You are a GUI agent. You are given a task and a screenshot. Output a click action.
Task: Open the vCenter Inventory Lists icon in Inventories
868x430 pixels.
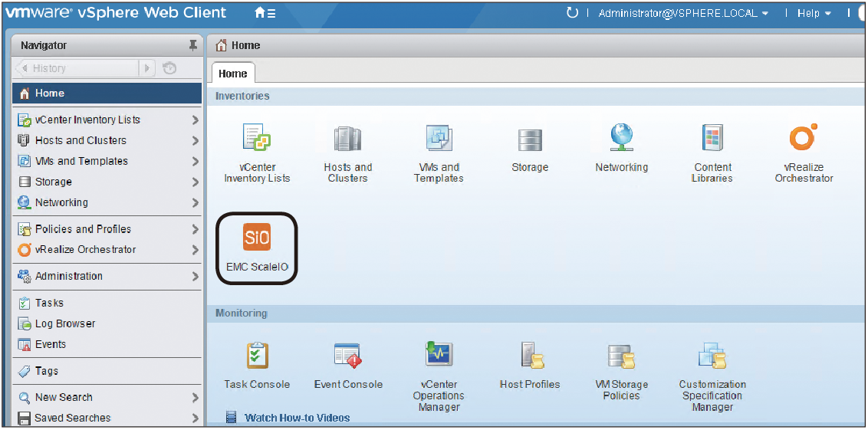(257, 138)
